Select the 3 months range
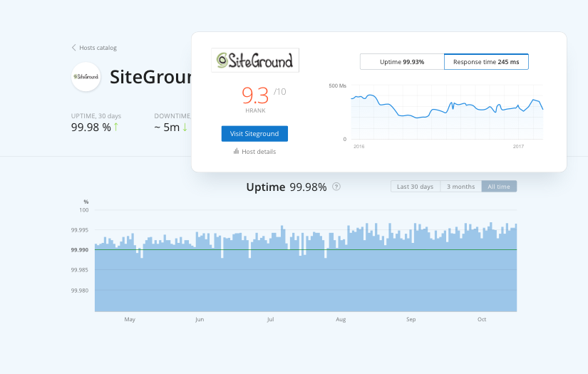The image size is (588, 374). click(461, 187)
